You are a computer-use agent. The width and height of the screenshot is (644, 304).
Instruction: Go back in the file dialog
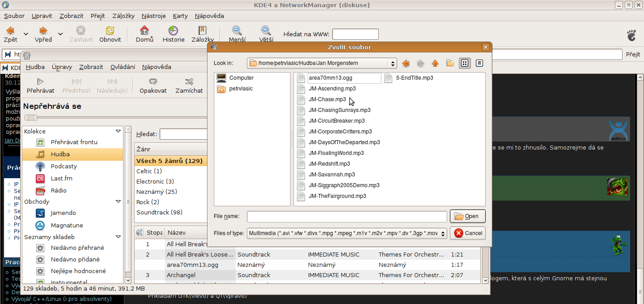point(406,63)
